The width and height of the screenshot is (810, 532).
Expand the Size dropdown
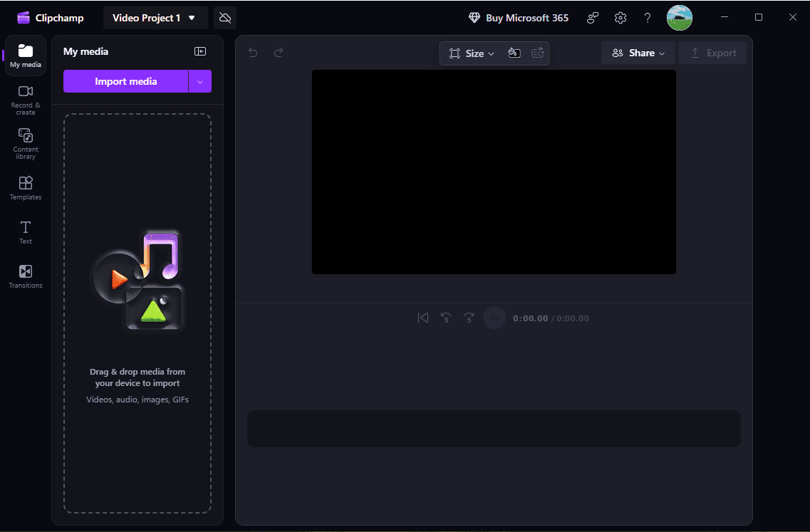pos(471,53)
